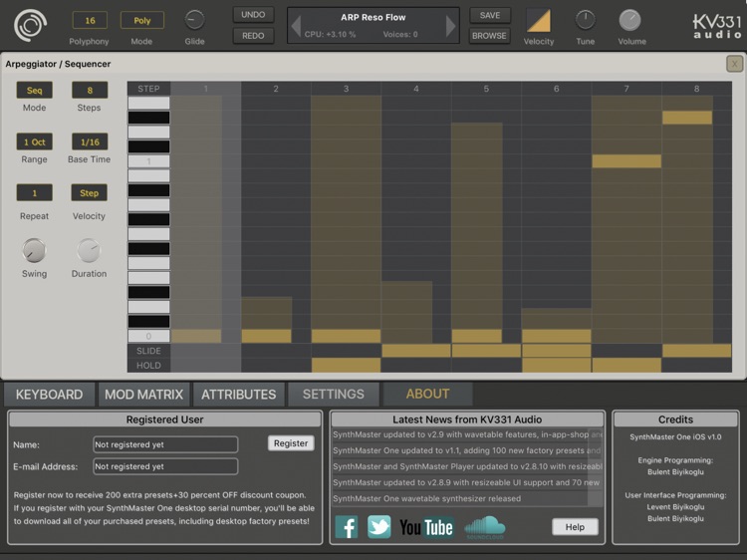
Task: Click the Tune knob
Action: (x=585, y=20)
